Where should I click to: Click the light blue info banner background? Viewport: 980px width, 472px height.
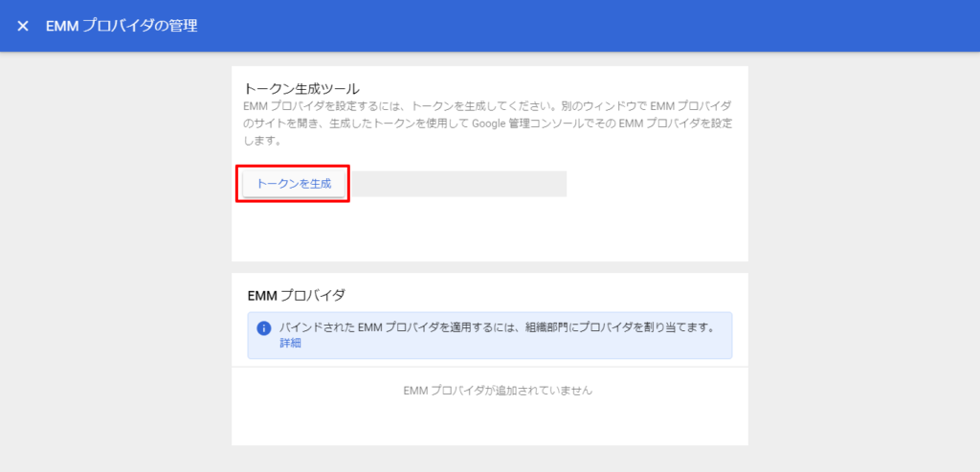(574, 347)
